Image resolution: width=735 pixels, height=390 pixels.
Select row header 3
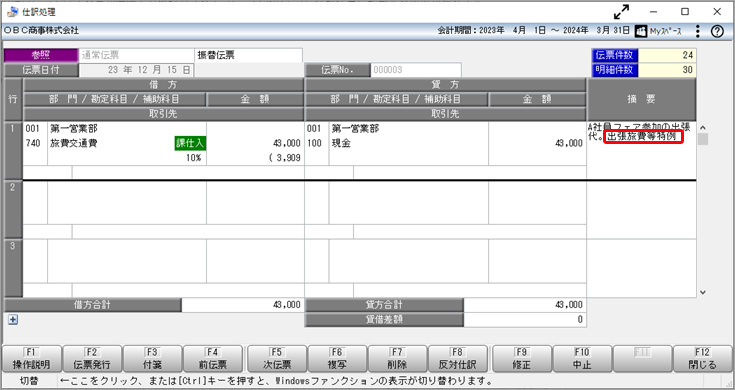coord(13,268)
